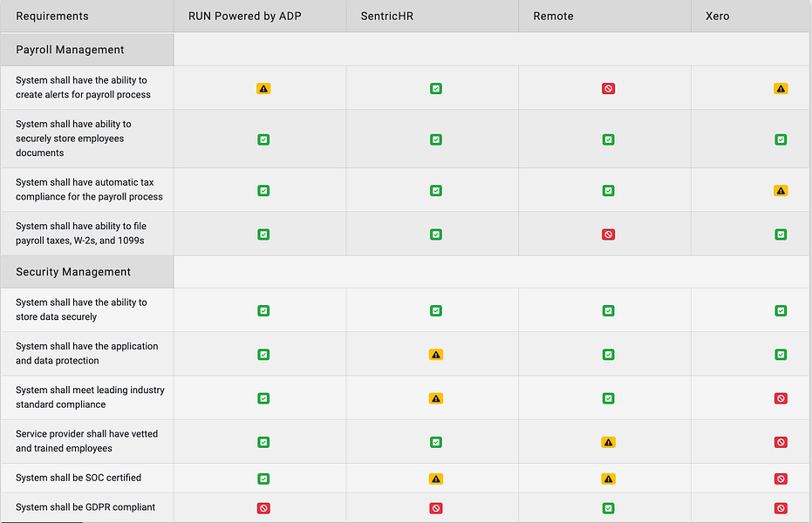Click Remote check for industry standard compliance
Viewport: 812px width, 523px height.
click(x=609, y=399)
